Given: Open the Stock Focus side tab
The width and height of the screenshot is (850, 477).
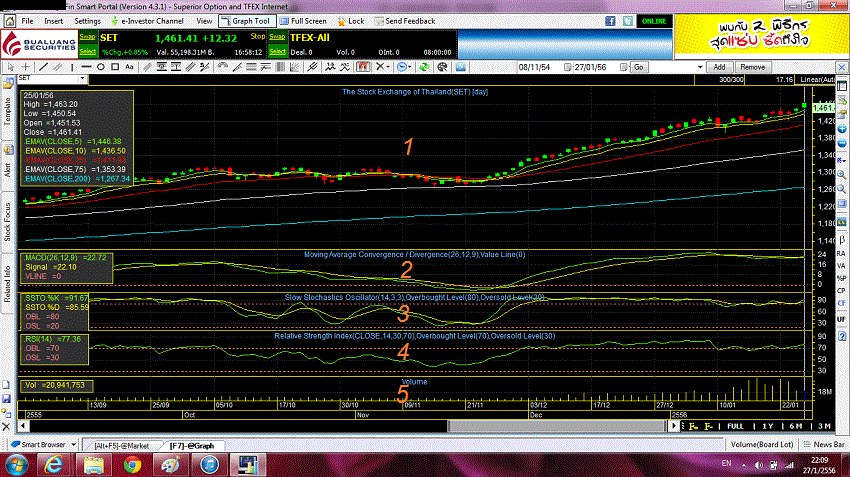Looking at the screenshot, I should point(8,222).
